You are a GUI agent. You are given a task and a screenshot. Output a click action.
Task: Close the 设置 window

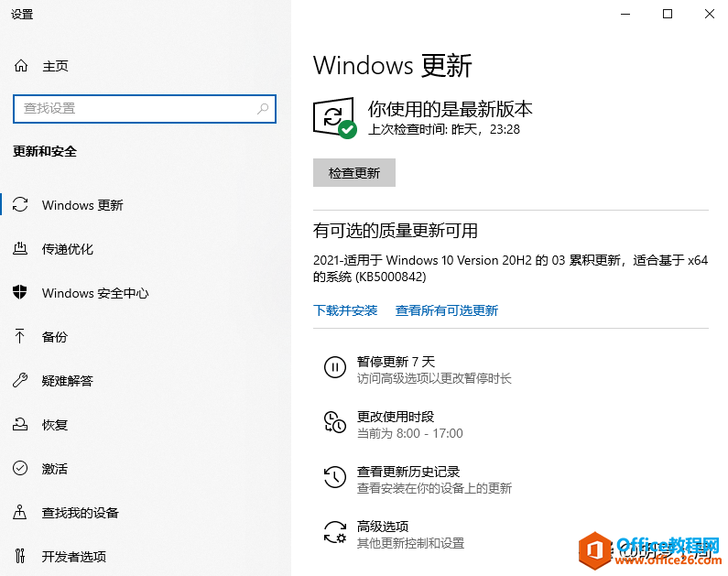(x=709, y=14)
